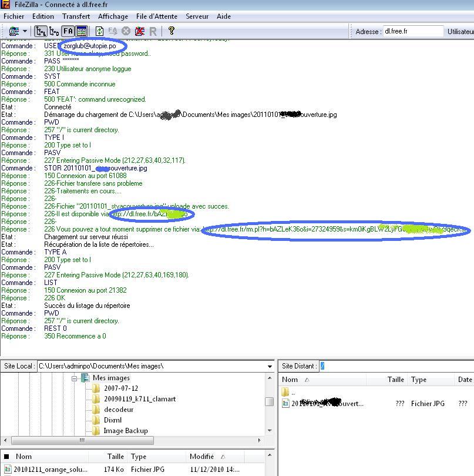Open the Aide menu
Viewport: 474px width, 476px height.
[x=224, y=16]
